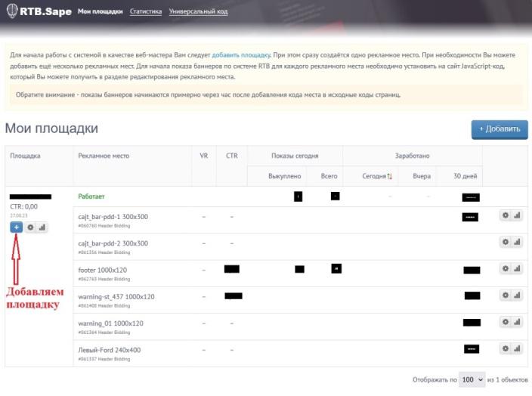The width and height of the screenshot is (532, 396).
Task: Click the Вчера column header
Action: (422, 176)
